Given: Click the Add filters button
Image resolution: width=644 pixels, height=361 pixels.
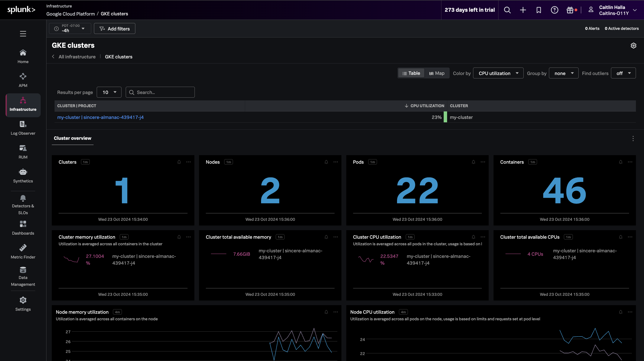Looking at the screenshot, I should tap(114, 29).
